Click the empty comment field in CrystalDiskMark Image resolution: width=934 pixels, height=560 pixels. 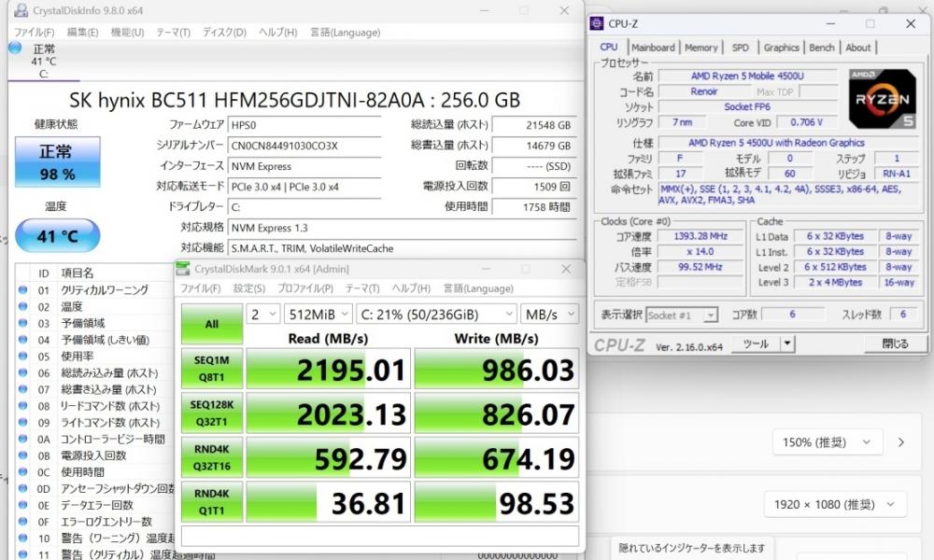click(x=379, y=536)
